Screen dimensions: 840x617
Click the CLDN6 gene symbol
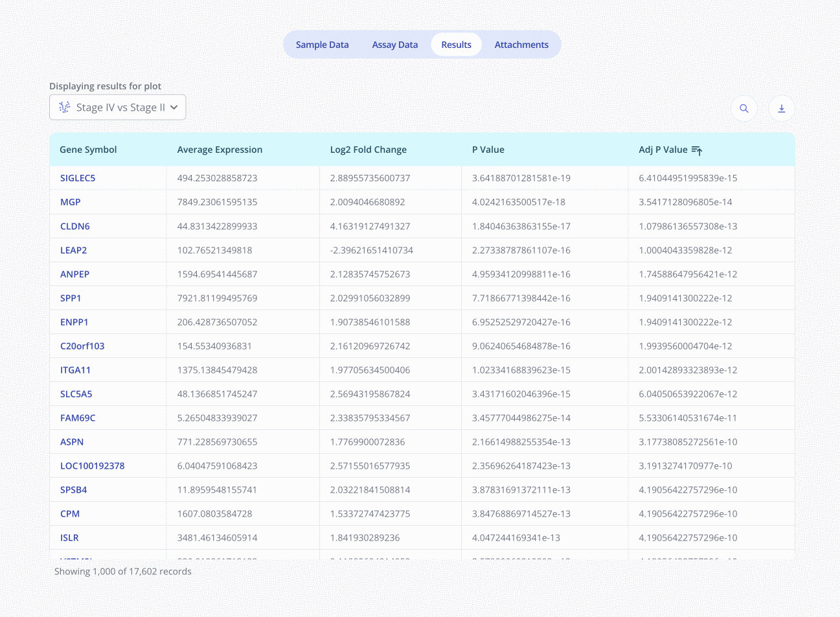tap(75, 226)
